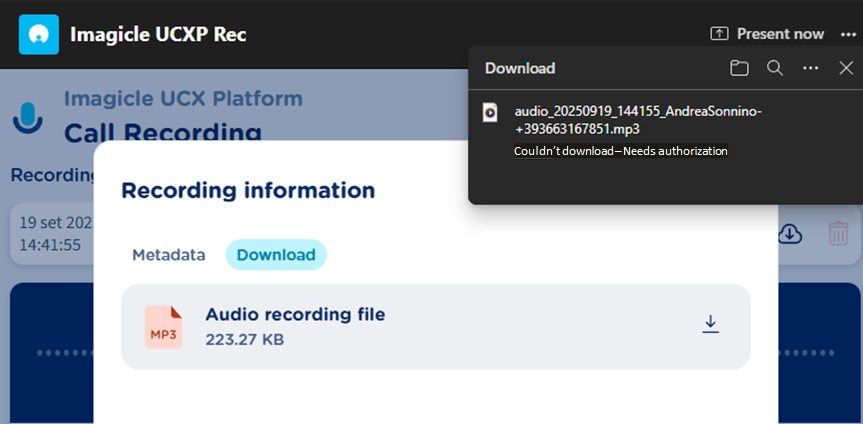The height and width of the screenshot is (424, 863).
Task: Click the cloud download icon
Action: (790, 234)
